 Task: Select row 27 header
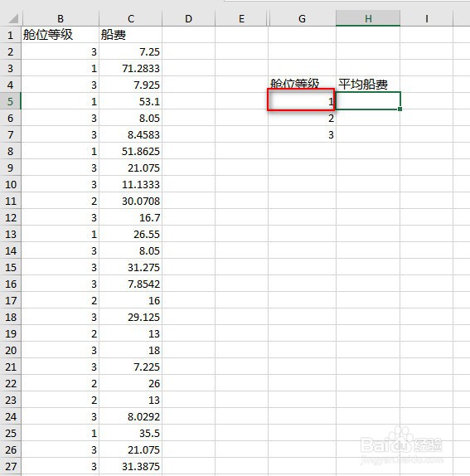point(10,466)
